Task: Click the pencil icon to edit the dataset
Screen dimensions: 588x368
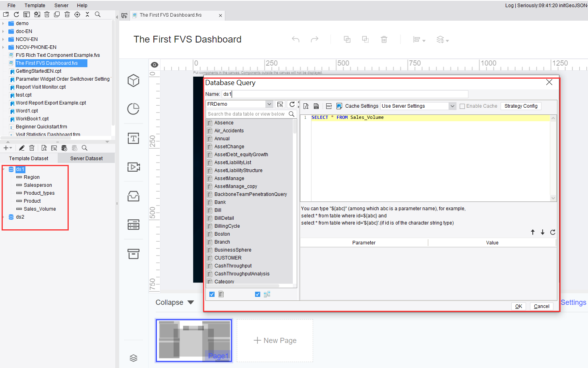Action: pos(21,147)
